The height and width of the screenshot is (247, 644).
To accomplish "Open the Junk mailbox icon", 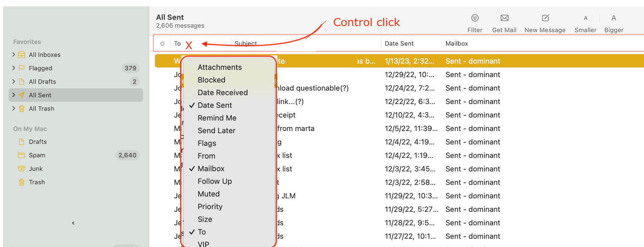I will [21, 168].
